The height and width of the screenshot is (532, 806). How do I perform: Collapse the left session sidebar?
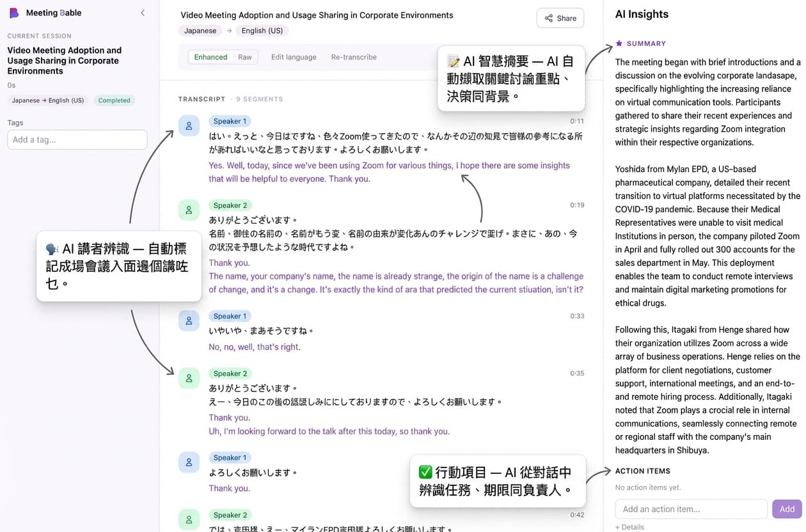(143, 12)
